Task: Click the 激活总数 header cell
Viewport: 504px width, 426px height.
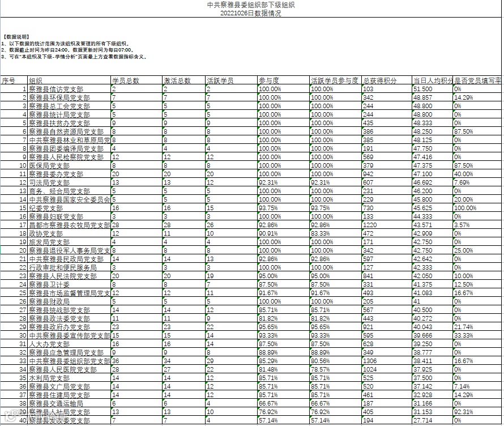Action: [x=184, y=80]
